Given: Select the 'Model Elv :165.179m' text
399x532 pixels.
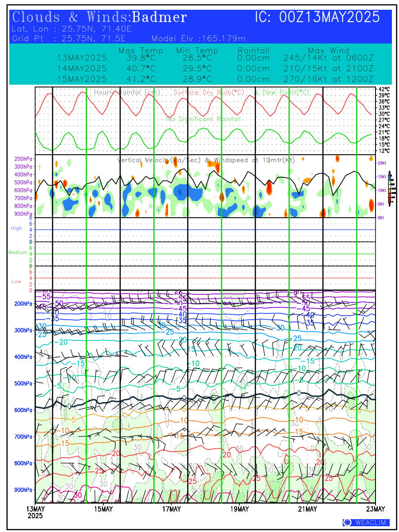Looking at the screenshot, I should click(x=198, y=39).
